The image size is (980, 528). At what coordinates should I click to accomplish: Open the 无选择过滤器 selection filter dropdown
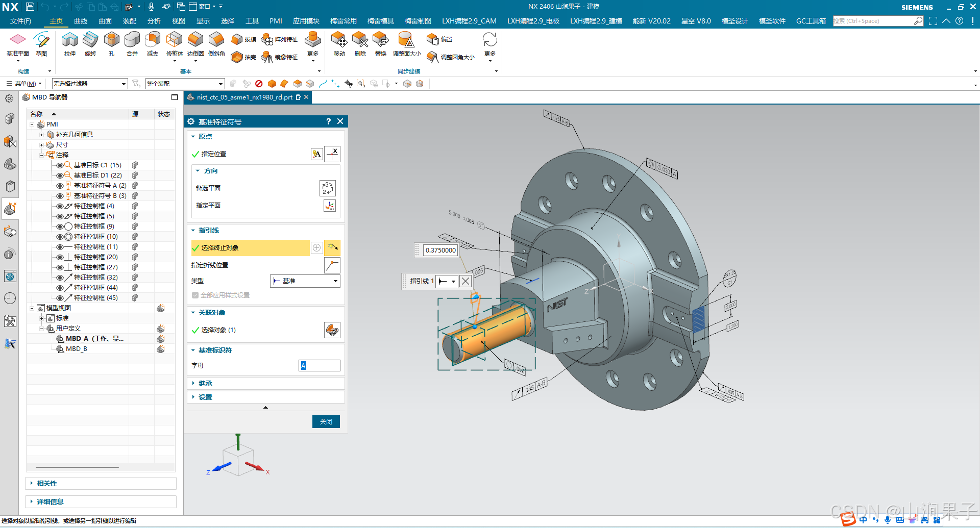(x=90, y=84)
